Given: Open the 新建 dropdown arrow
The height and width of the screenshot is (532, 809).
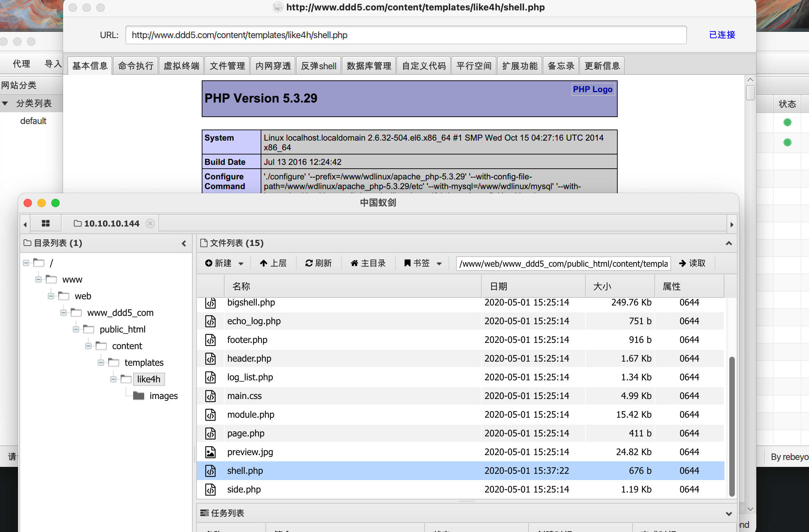Looking at the screenshot, I should (241, 264).
